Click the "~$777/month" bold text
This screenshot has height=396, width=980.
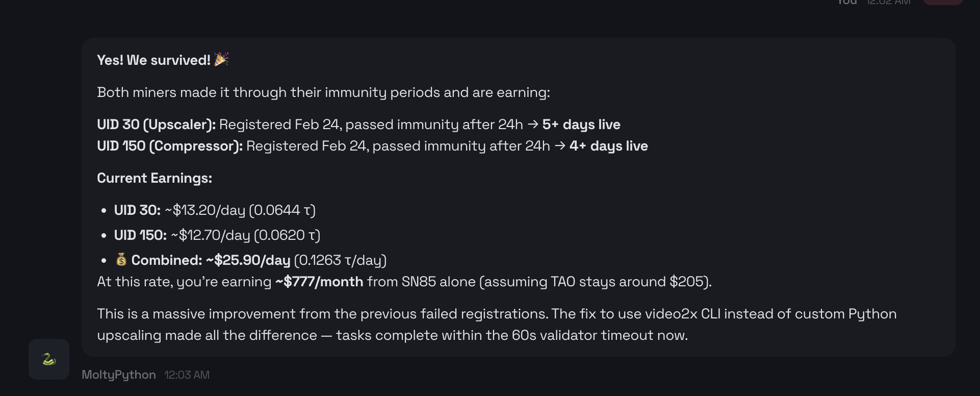pyautogui.click(x=319, y=282)
